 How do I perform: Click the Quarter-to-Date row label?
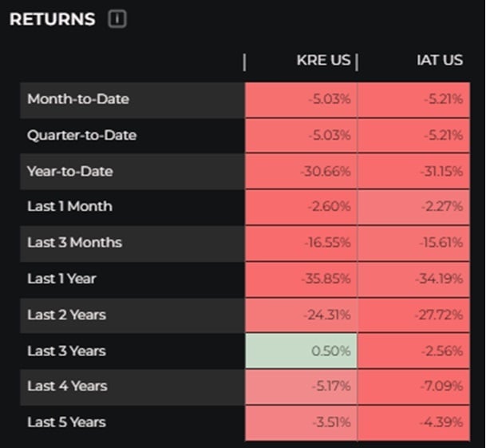pyautogui.click(x=81, y=135)
